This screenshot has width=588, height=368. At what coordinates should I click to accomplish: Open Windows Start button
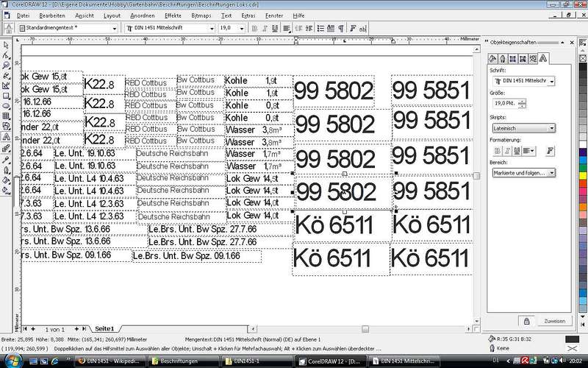tap(12, 361)
